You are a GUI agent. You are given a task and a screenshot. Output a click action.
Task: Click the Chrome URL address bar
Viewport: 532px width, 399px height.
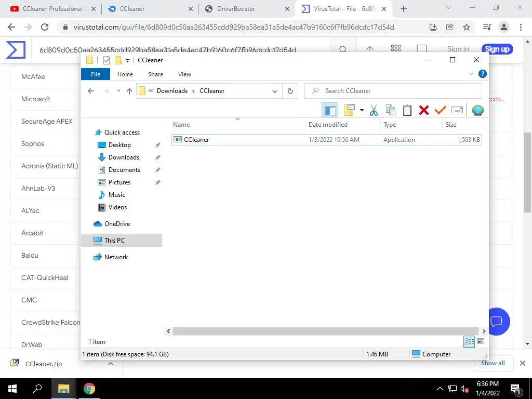(233, 27)
